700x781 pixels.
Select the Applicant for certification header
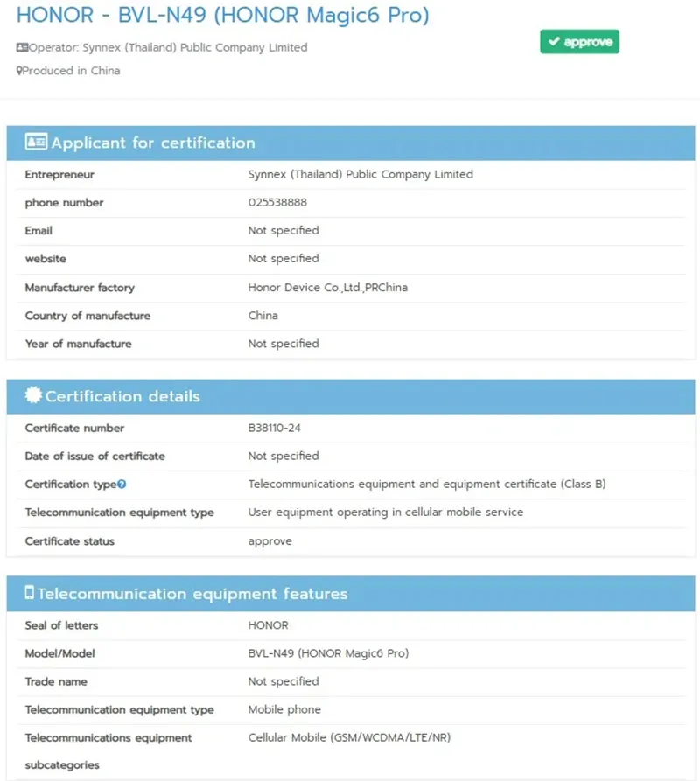pyautogui.click(x=351, y=143)
